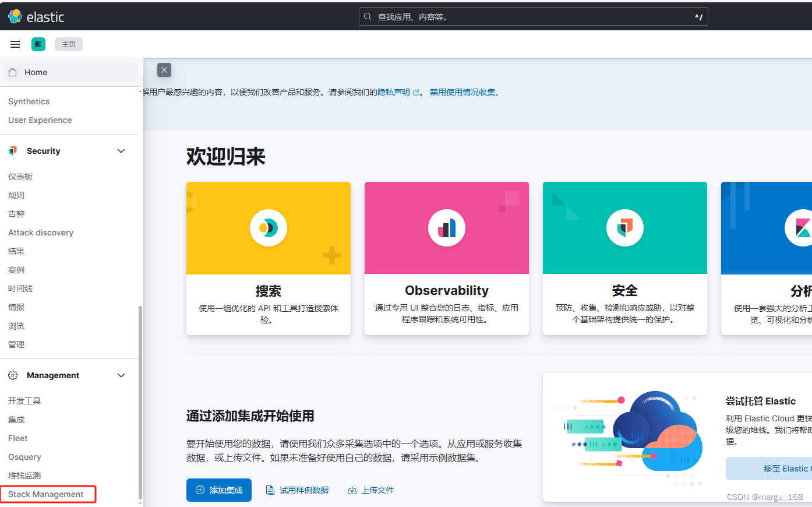Image resolution: width=812 pixels, height=507 pixels.
Task: Focus the global search field 查找应用、内容等
Action: [x=533, y=16]
